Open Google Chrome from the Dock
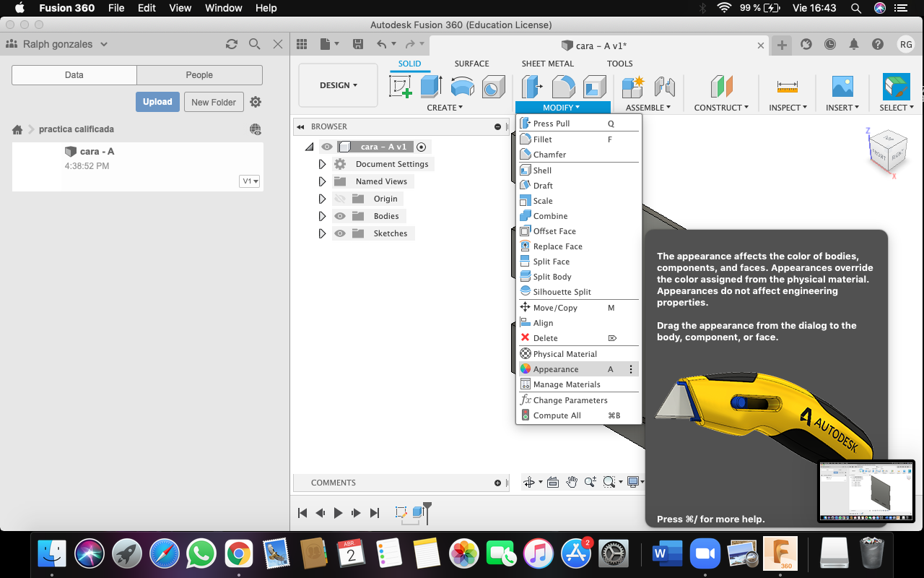The width and height of the screenshot is (924, 578). [238, 554]
